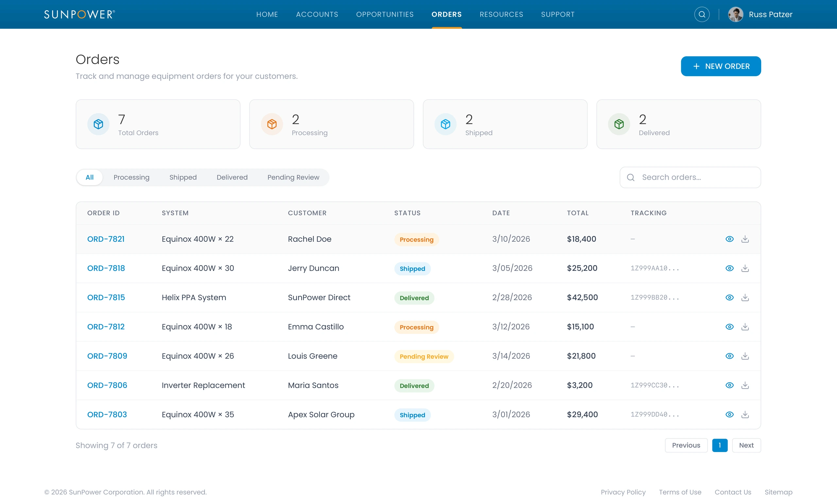Download order ORD-7803
Screen dimensions: 837x504
[745, 414]
